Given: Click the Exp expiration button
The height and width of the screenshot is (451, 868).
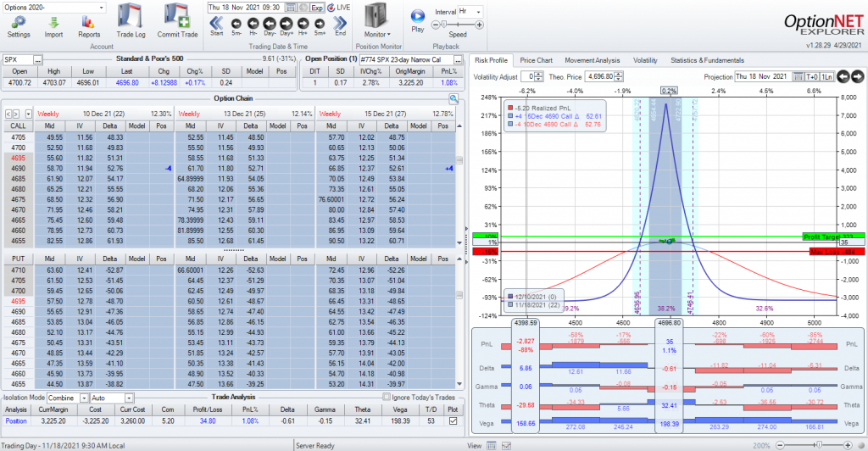Looking at the screenshot, I should (317, 7).
